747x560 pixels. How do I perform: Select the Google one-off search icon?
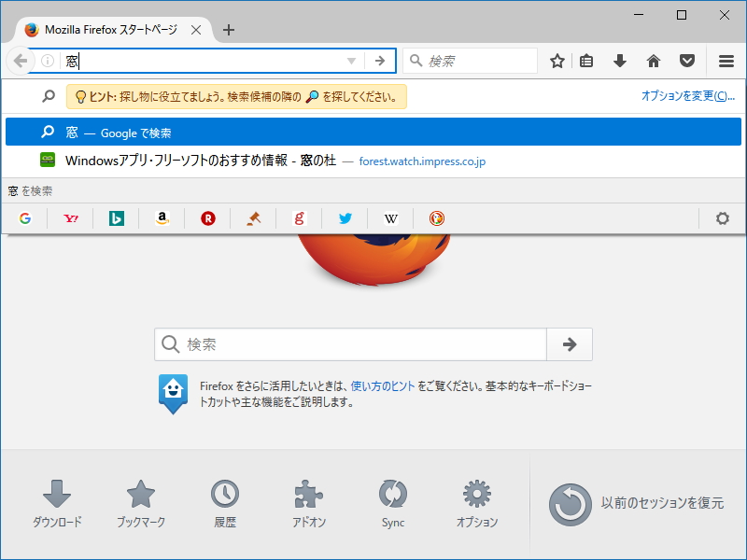(25, 218)
